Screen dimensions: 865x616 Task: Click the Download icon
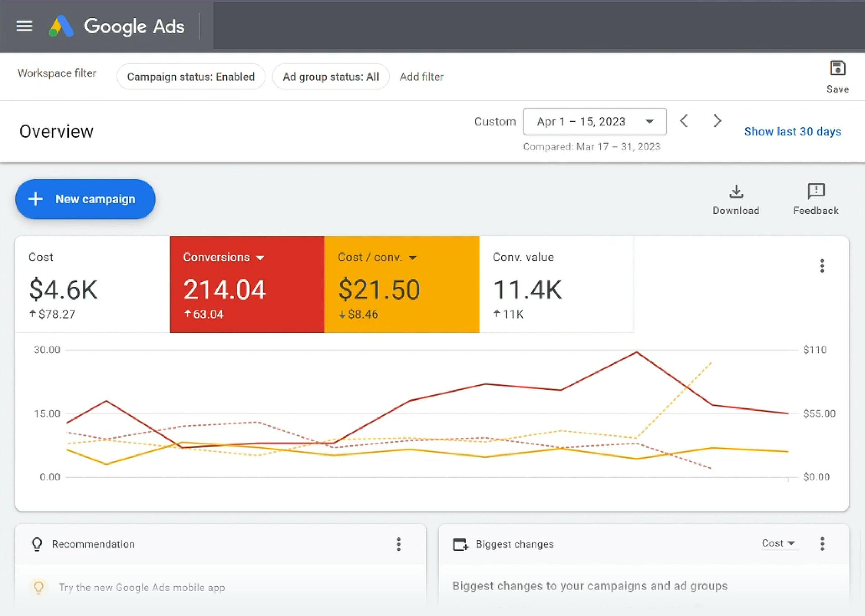(736, 192)
